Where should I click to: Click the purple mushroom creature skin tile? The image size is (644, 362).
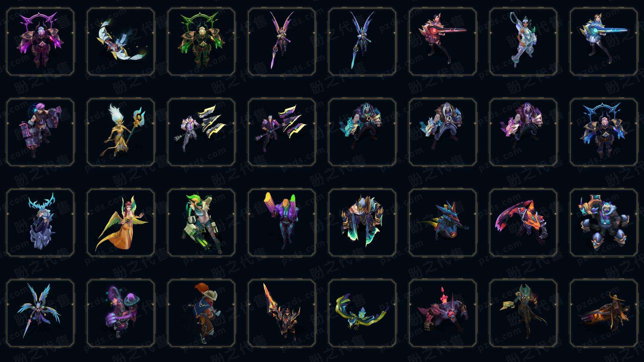pos(121,313)
